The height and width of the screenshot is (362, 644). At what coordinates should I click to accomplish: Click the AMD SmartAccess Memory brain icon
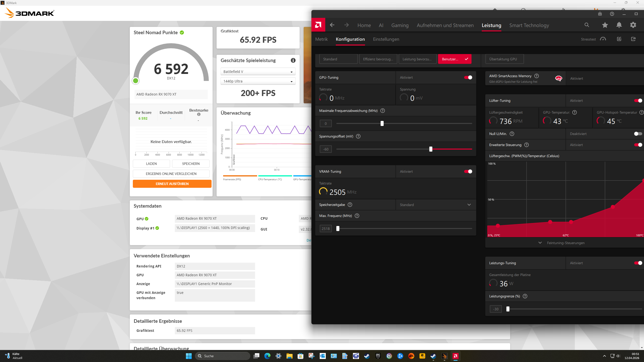[559, 78]
